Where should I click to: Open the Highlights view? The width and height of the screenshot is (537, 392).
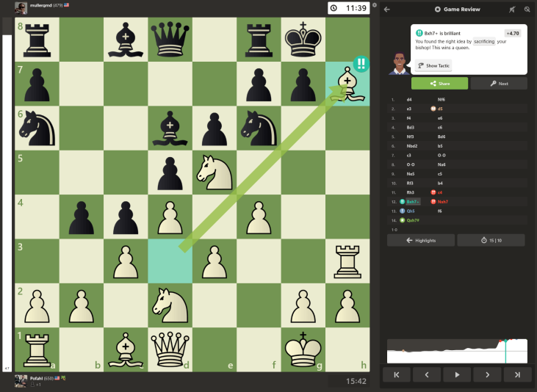(421, 240)
